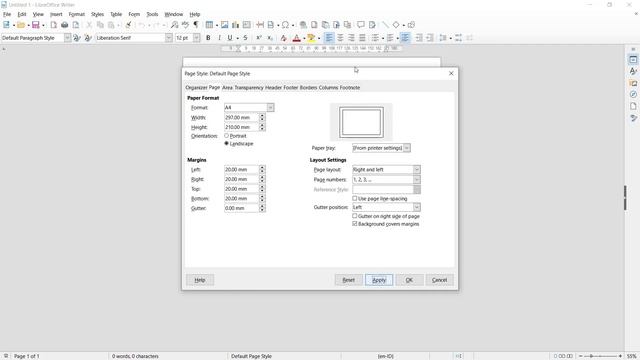Open the Page numbers dropdown
The image size is (640, 360).
coord(417,180)
